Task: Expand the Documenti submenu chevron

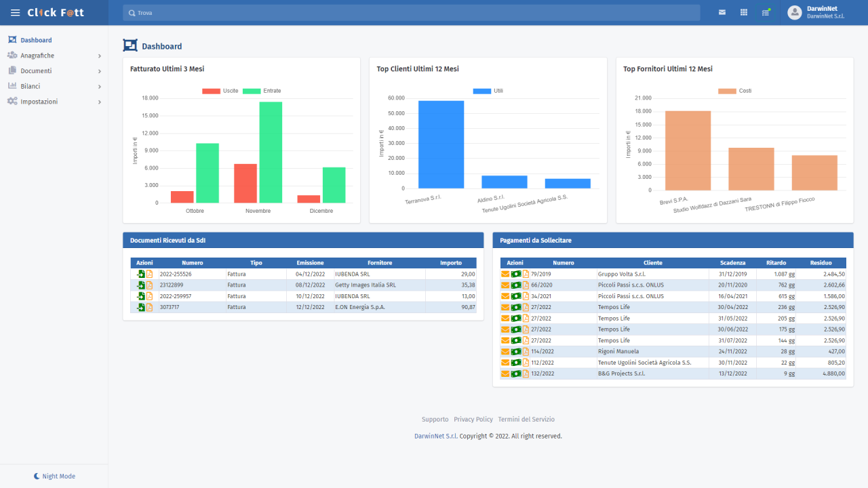Action: click(99, 71)
